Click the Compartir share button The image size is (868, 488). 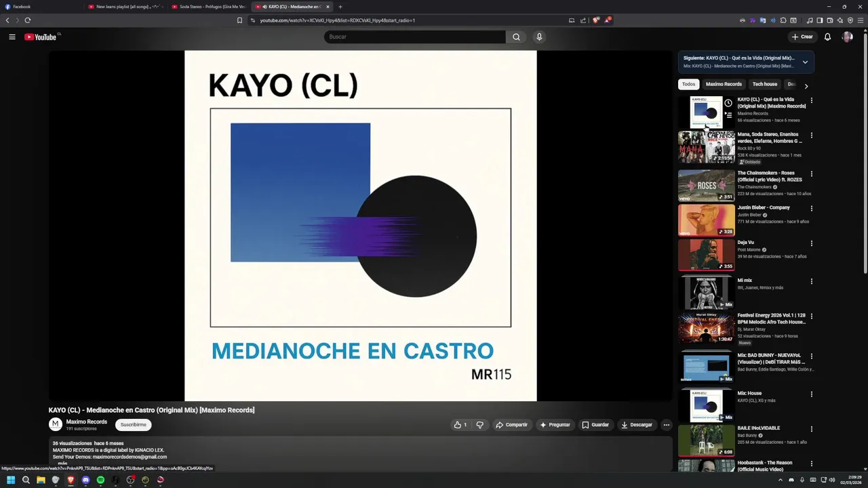pos(511,425)
